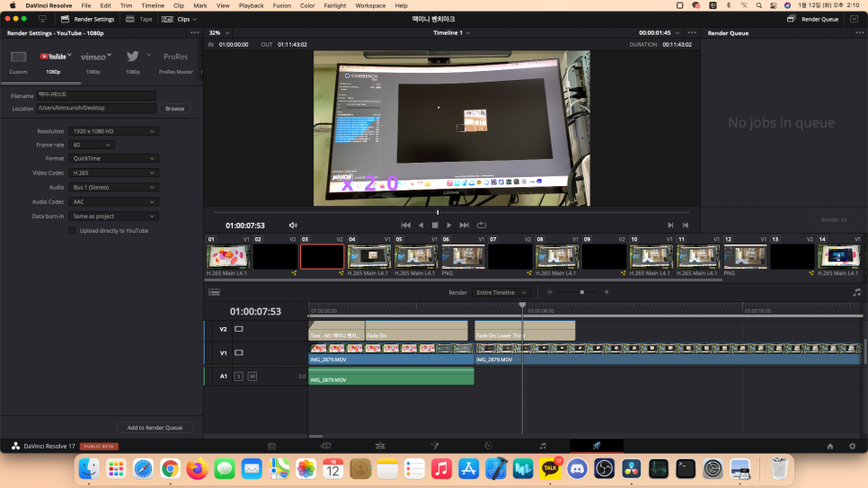Stop viewer playback
This screenshot has height=488, width=868.
435,226
